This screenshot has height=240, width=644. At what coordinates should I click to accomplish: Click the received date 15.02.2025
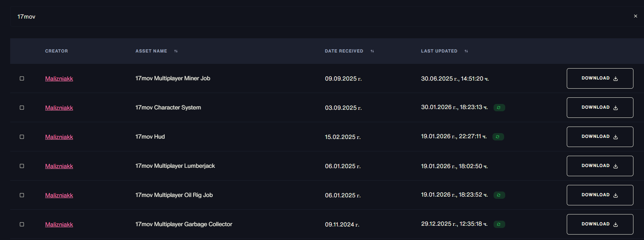[x=343, y=137]
